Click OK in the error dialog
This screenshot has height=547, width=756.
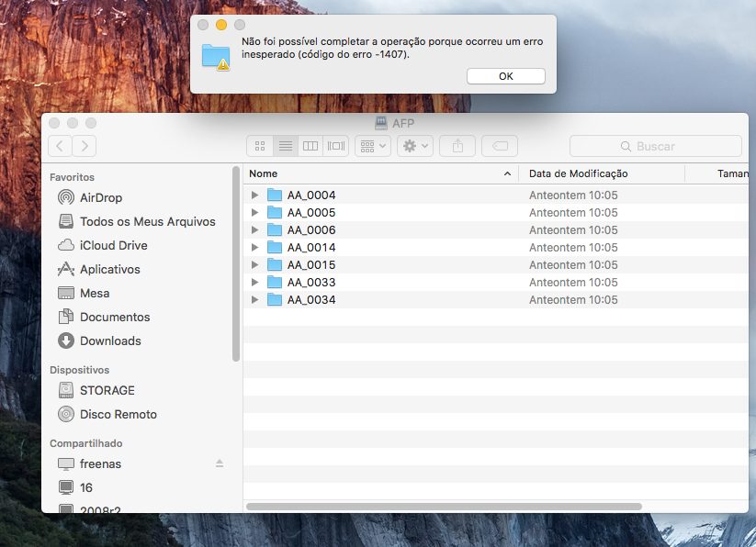tap(505, 76)
